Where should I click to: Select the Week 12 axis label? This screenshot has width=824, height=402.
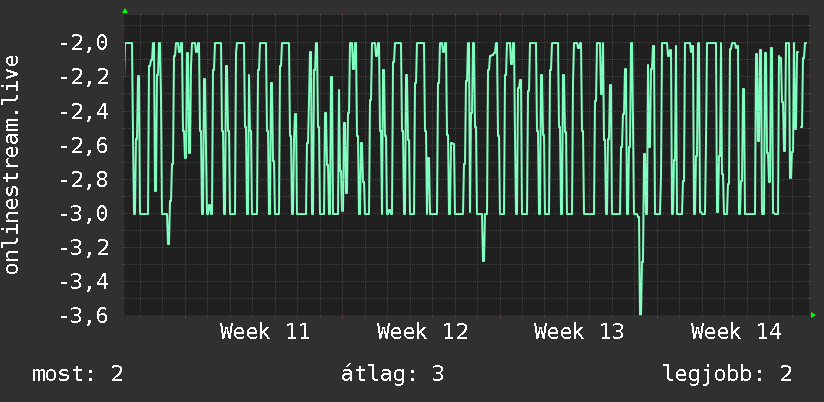pyautogui.click(x=422, y=332)
